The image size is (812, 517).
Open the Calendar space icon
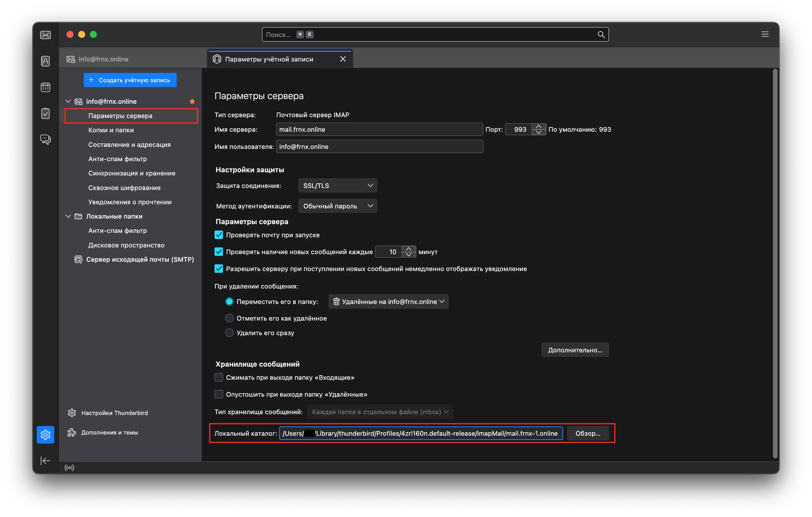[x=45, y=88]
